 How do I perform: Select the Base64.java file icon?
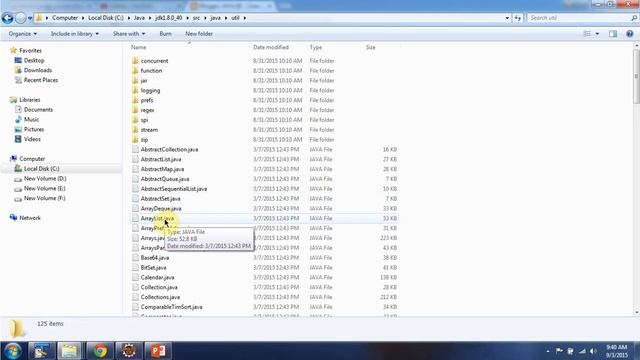[x=136, y=258]
